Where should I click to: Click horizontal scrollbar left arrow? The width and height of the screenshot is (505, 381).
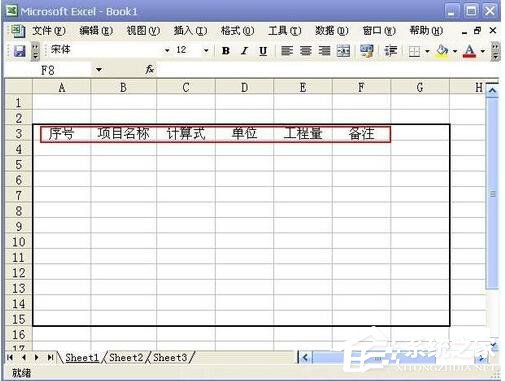pyautogui.click(x=305, y=358)
